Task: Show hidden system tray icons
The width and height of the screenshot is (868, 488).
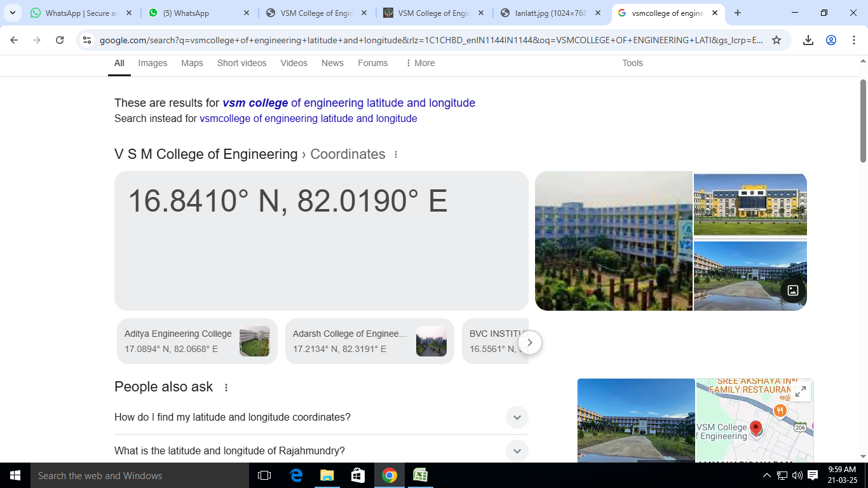Action: [767, 475]
